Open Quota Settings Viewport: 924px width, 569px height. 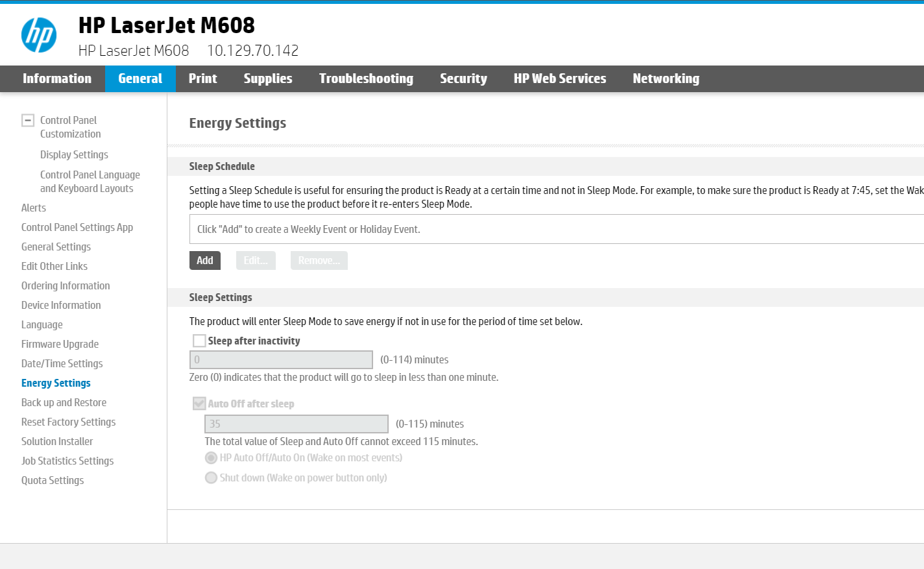[53, 480]
